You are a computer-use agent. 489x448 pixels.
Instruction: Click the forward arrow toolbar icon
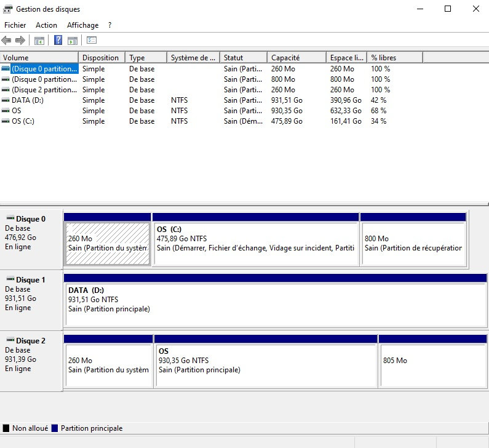[x=20, y=41]
